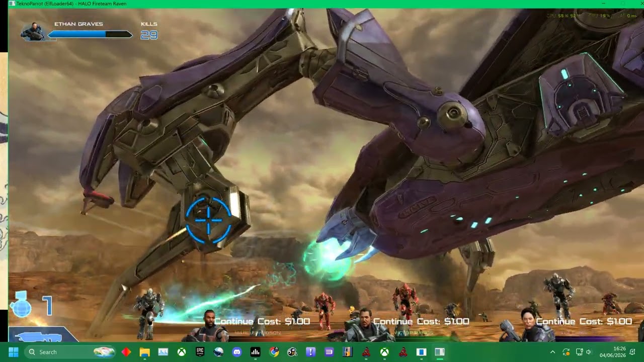Switch to the active TeknoParrot taskbar window
The image size is (644, 362).
(440, 352)
